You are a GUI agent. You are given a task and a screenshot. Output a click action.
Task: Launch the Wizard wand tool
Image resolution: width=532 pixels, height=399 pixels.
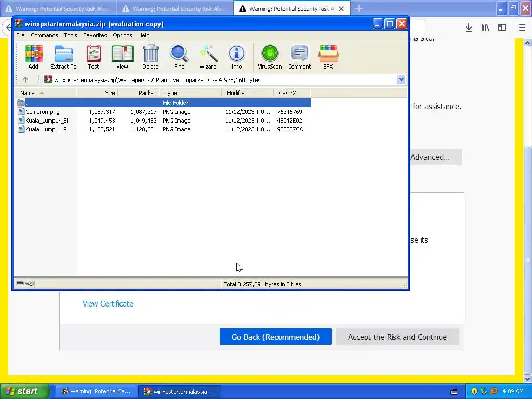[208, 57]
